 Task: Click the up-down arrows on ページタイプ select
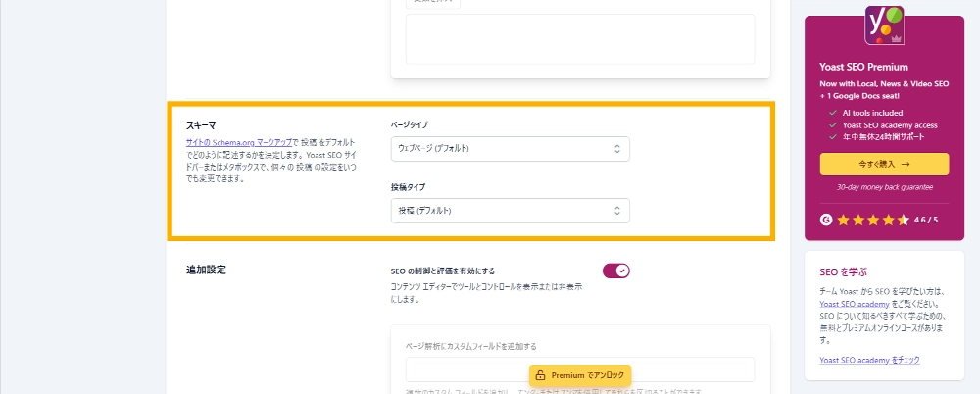pyautogui.click(x=616, y=149)
